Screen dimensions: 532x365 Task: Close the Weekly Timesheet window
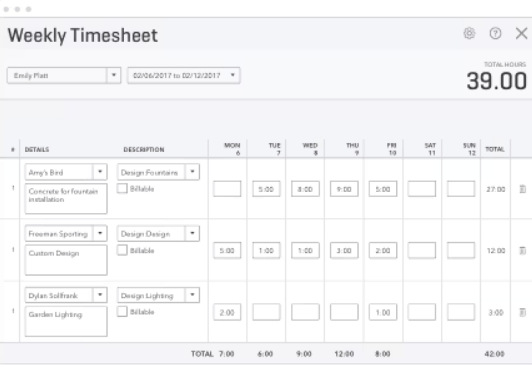pos(521,33)
